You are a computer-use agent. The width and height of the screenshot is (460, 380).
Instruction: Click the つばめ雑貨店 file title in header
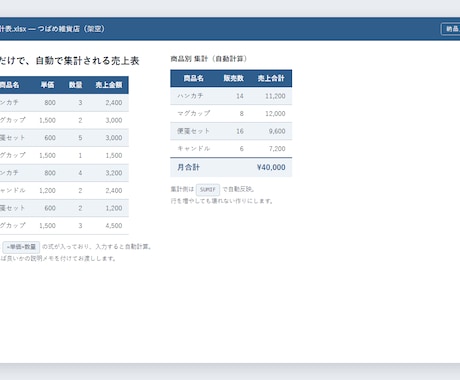[52, 29]
